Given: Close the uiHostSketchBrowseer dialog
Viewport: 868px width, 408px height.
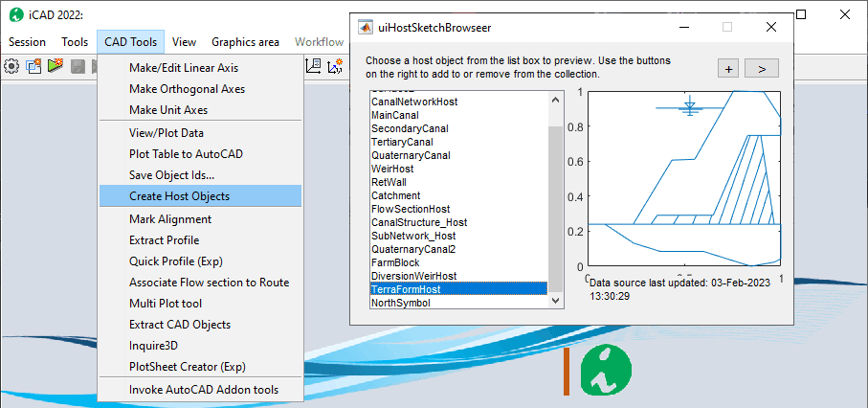Looking at the screenshot, I should coord(771,28).
